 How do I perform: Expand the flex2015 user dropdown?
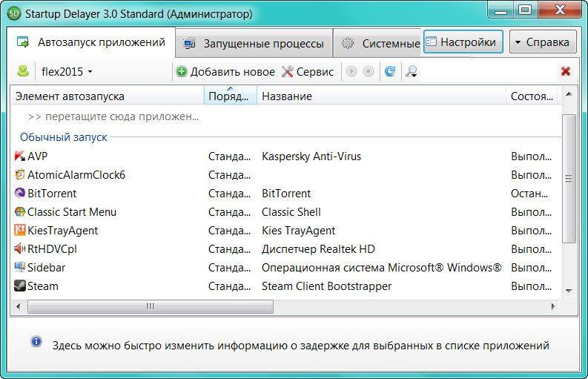[x=67, y=71]
